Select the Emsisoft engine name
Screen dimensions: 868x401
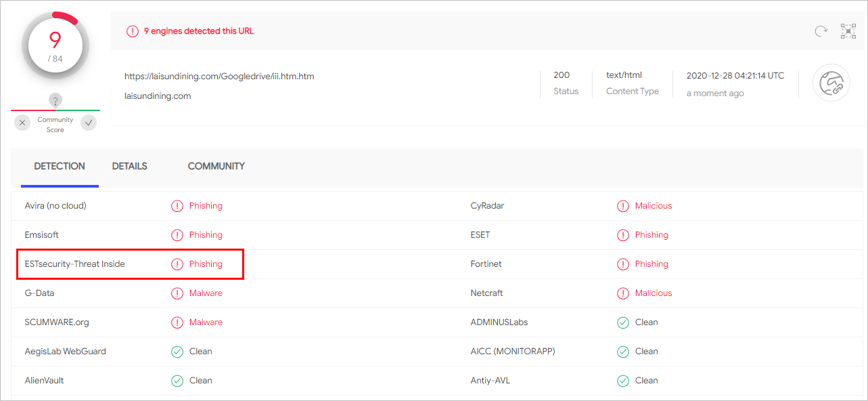coord(42,235)
